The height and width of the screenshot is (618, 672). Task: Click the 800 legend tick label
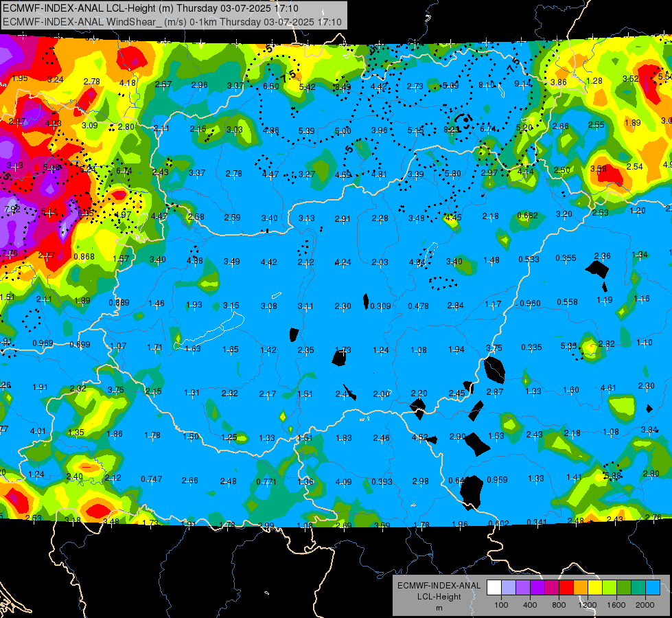(x=559, y=605)
